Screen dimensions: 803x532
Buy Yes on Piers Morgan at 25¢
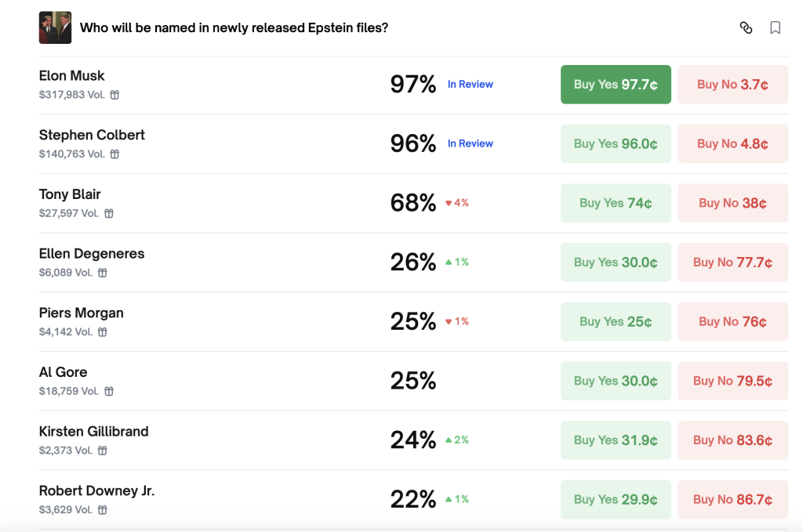616,321
